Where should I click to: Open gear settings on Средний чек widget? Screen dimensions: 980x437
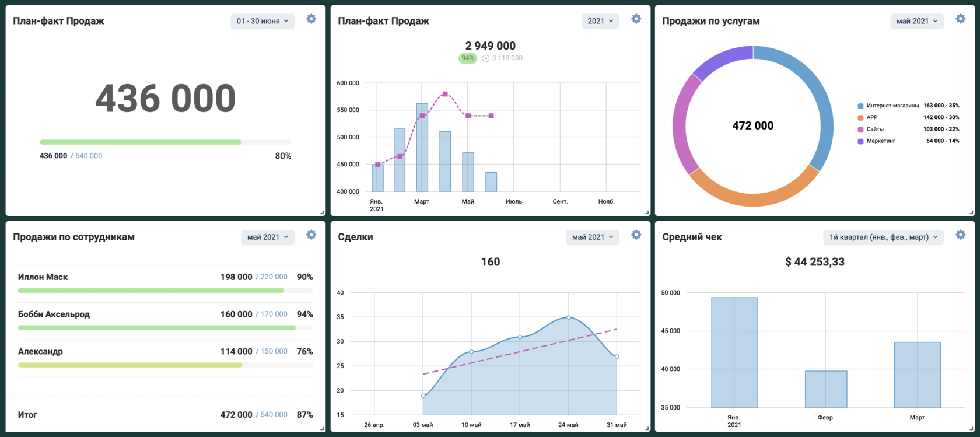click(961, 235)
